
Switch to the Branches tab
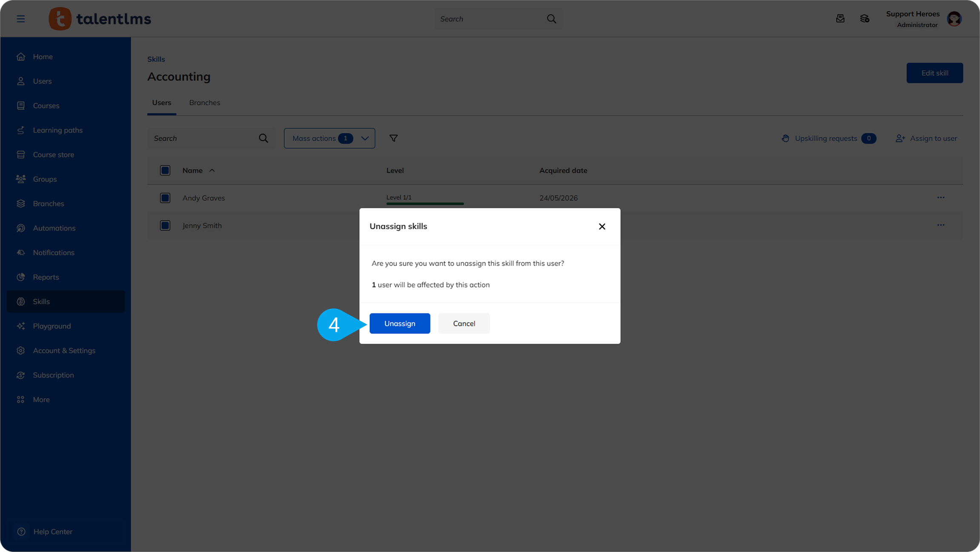click(204, 103)
